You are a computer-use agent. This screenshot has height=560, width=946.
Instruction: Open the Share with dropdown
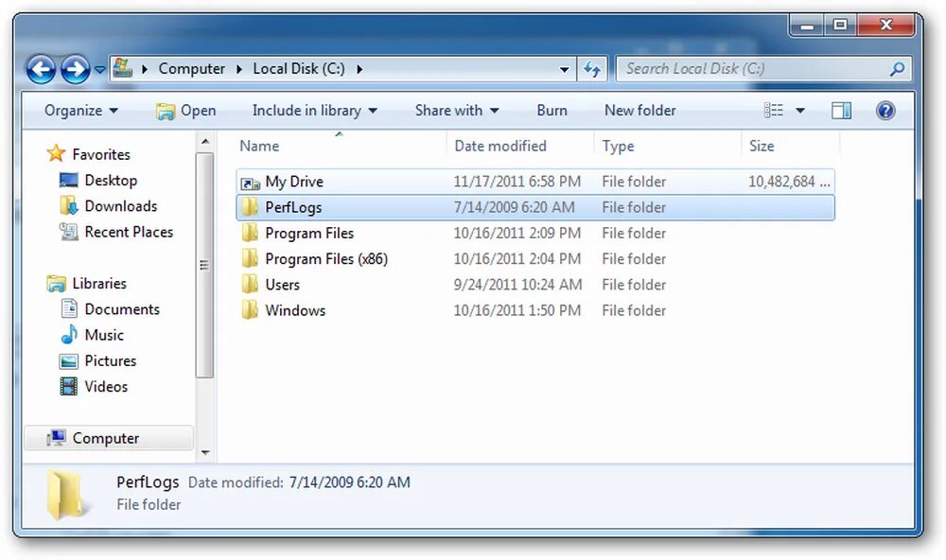[457, 110]
